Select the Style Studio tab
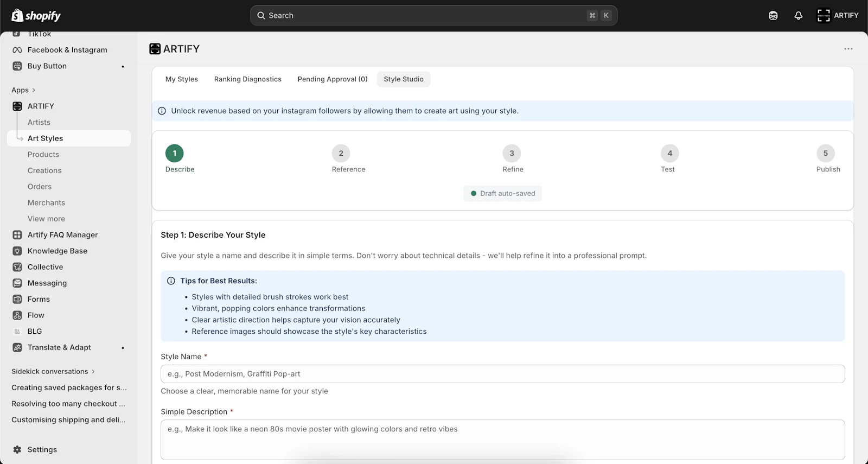Screen dimensions: 868x464 (x=404, y=79)
